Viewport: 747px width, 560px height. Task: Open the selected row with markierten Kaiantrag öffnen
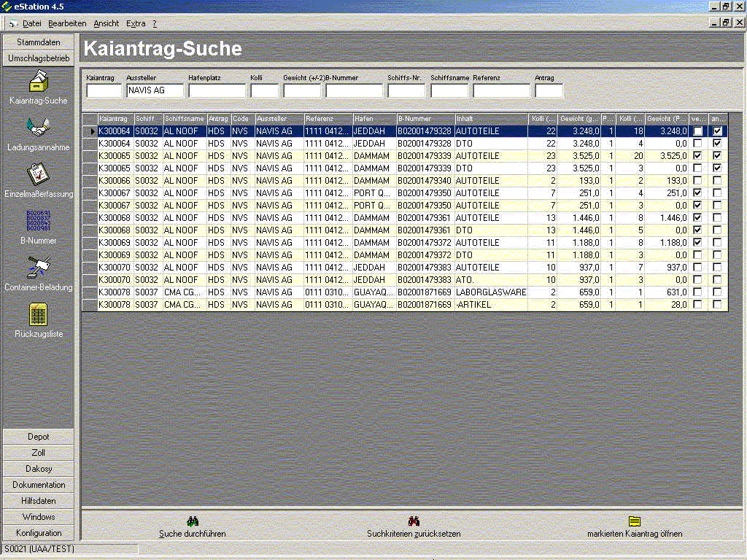[635, 522]
